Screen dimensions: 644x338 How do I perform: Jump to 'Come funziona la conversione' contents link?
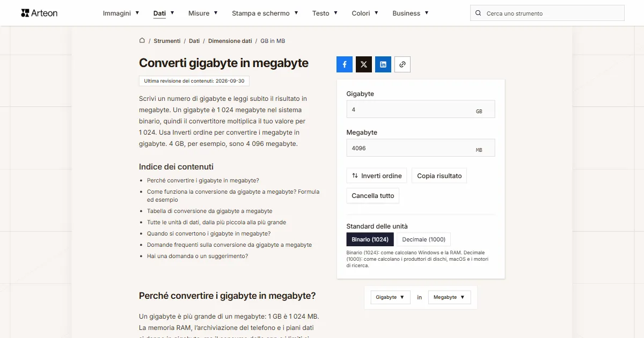pyautogui.click(x=233, y=196)
